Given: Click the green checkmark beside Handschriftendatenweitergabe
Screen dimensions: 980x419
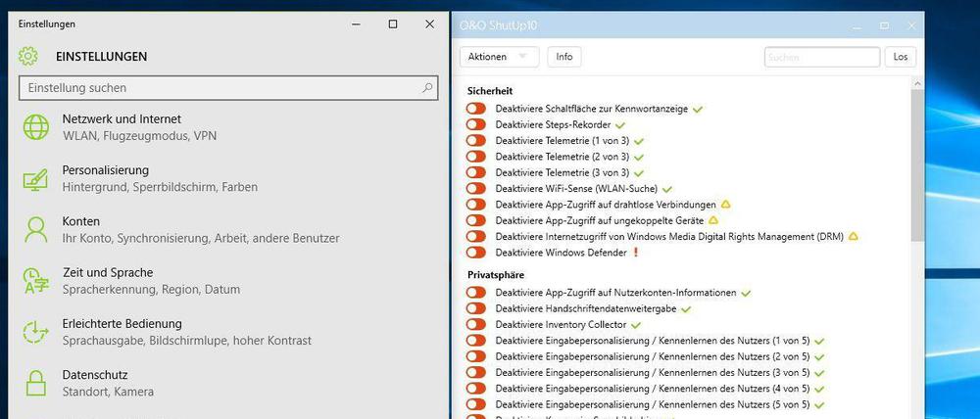Looking at the screenshot, I should (686, 309).
